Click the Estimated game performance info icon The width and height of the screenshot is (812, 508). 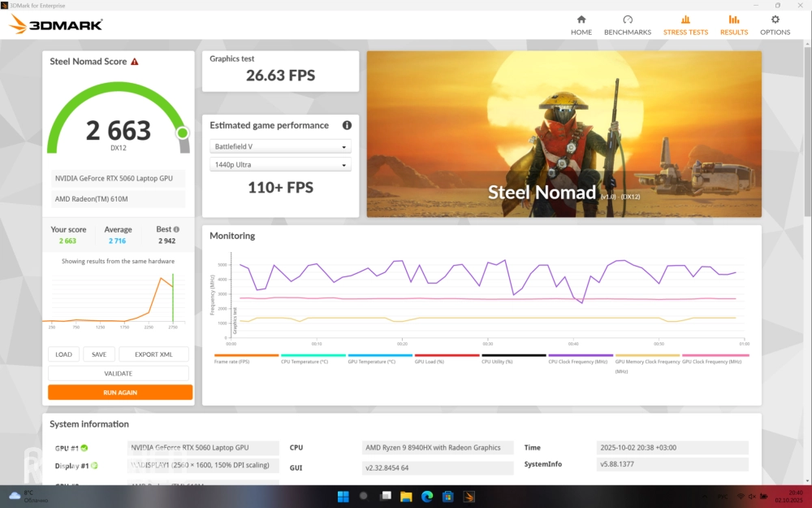pos(347,125)
